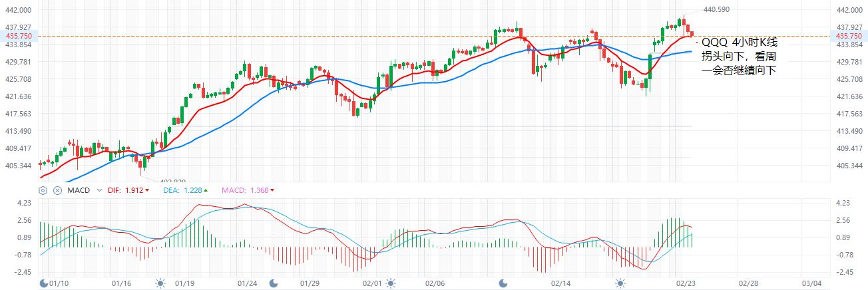
Task: Click the DIF: 1.912 value
Action: point(128,190)
